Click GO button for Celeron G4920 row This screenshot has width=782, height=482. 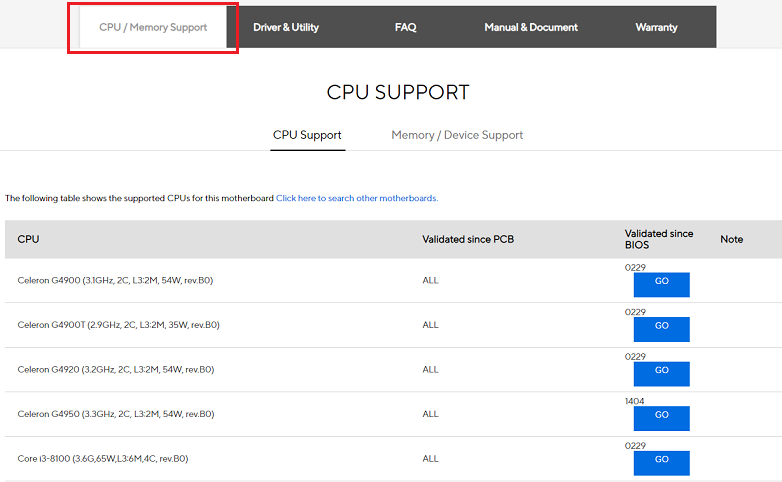(x=661, y=374)
